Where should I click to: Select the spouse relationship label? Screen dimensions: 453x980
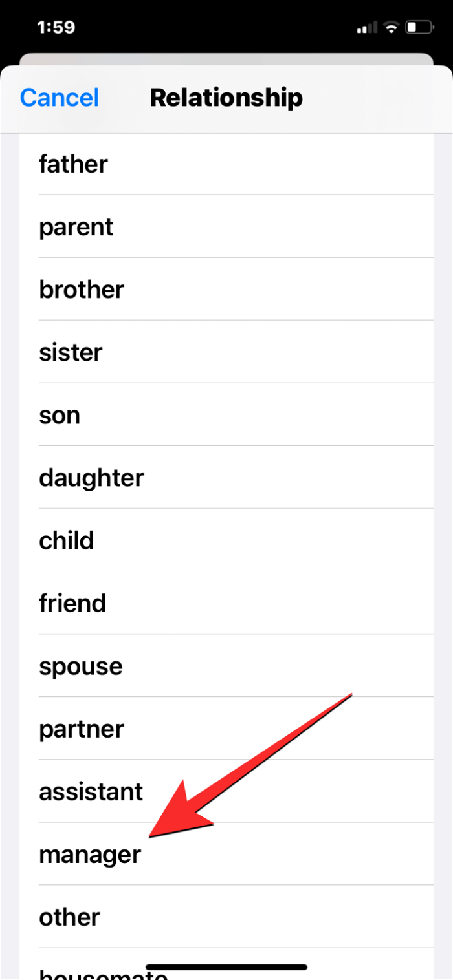[x=81, y=665]
